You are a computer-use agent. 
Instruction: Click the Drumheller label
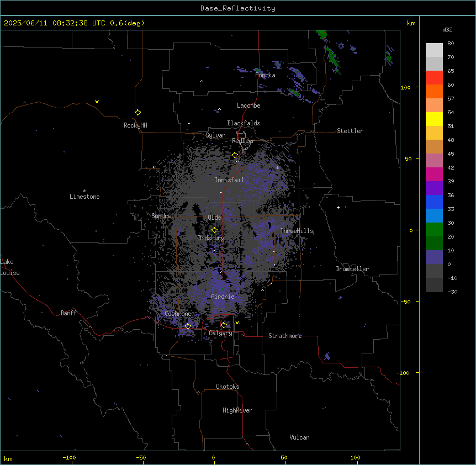click(352, 269)
